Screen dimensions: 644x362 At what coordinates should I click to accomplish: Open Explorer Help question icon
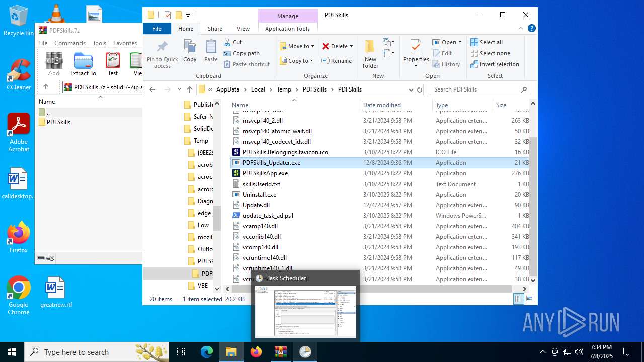point(532,29)
